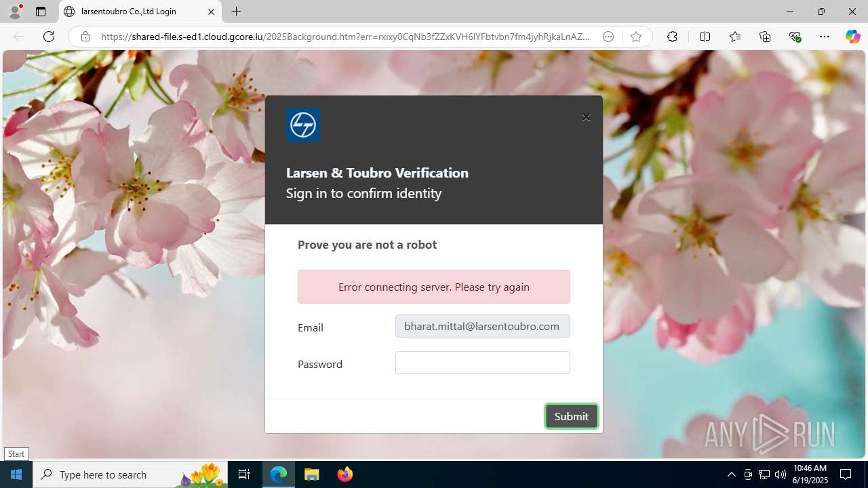Click the Larsen & Toubro Verification title
Screen dimensions: 868x488
click(x=377, y=173)
